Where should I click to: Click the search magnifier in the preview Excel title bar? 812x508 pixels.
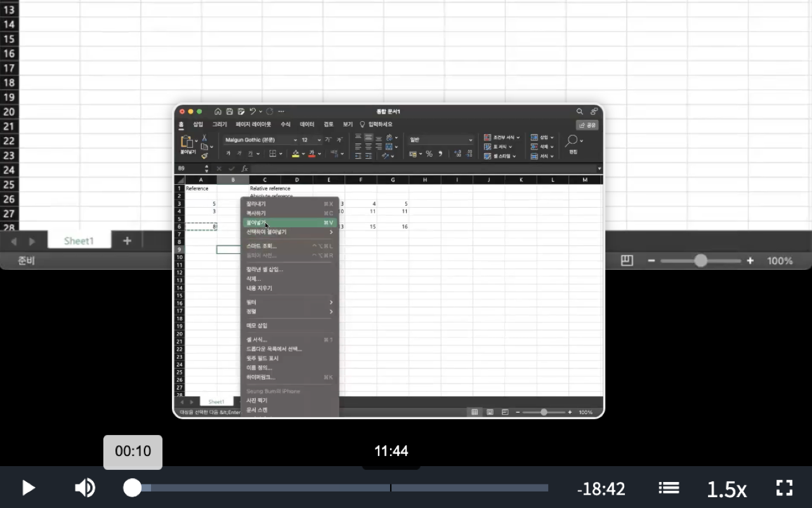(x=580, y=111)
